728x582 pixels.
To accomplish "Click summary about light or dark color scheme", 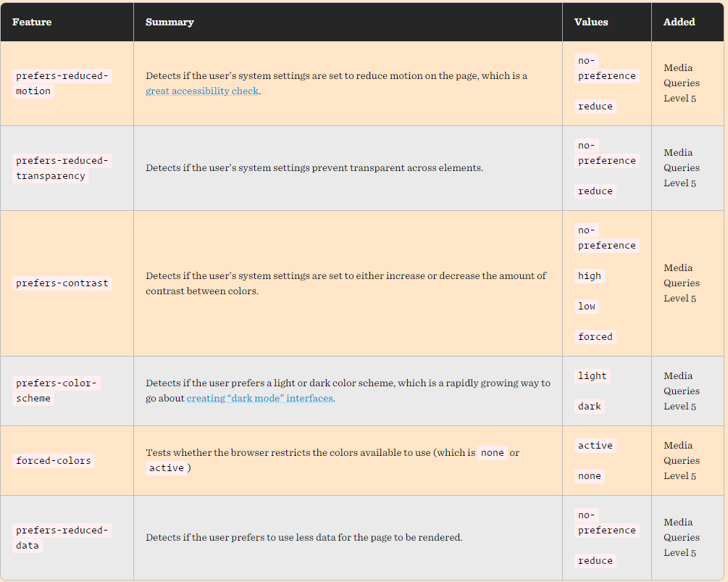I will [348, 391].
